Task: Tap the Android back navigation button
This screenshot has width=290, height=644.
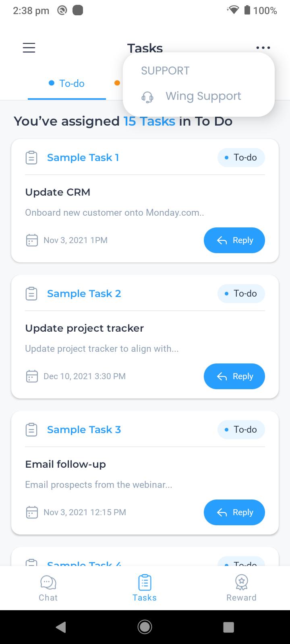Action: click(x=61, y=627)
